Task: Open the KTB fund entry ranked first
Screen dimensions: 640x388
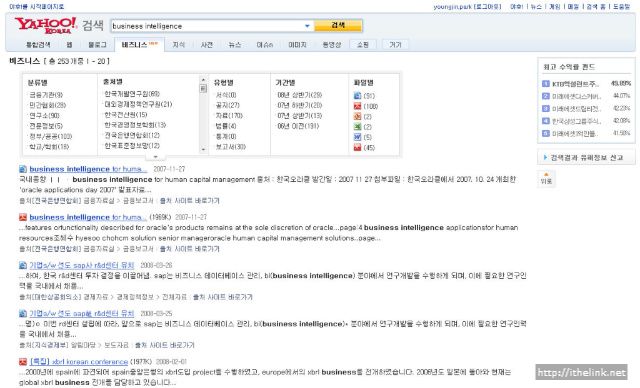Action: (x=576, y=84)
